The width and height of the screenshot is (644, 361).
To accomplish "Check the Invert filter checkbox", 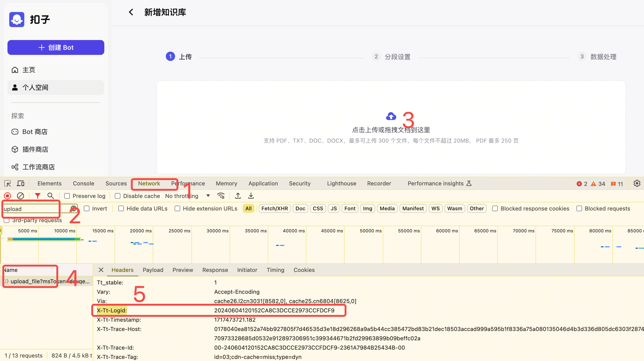I will pyautogui.click(x=87, y=209).
